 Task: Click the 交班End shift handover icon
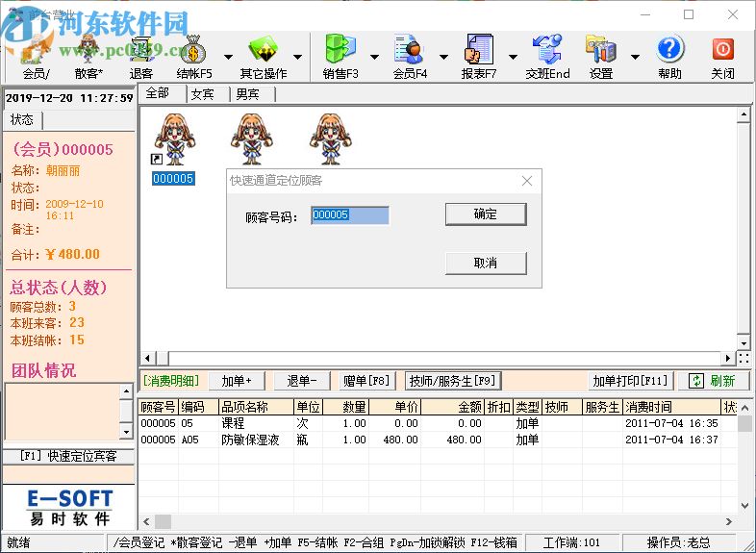coord(547,58)
